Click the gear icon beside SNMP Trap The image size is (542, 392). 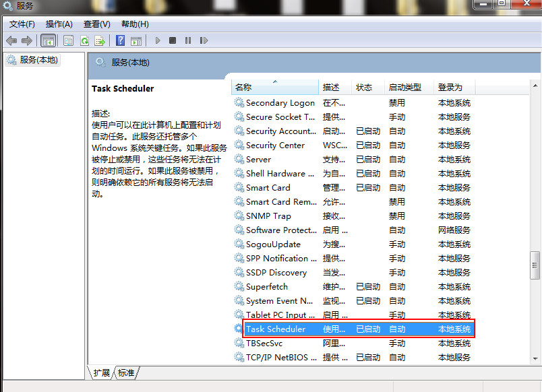(239, 216)
